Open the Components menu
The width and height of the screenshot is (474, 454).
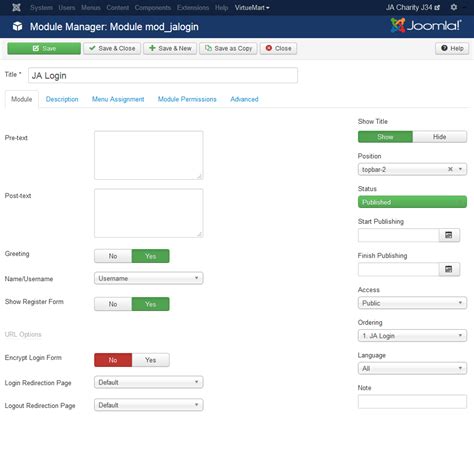(153, 7)
